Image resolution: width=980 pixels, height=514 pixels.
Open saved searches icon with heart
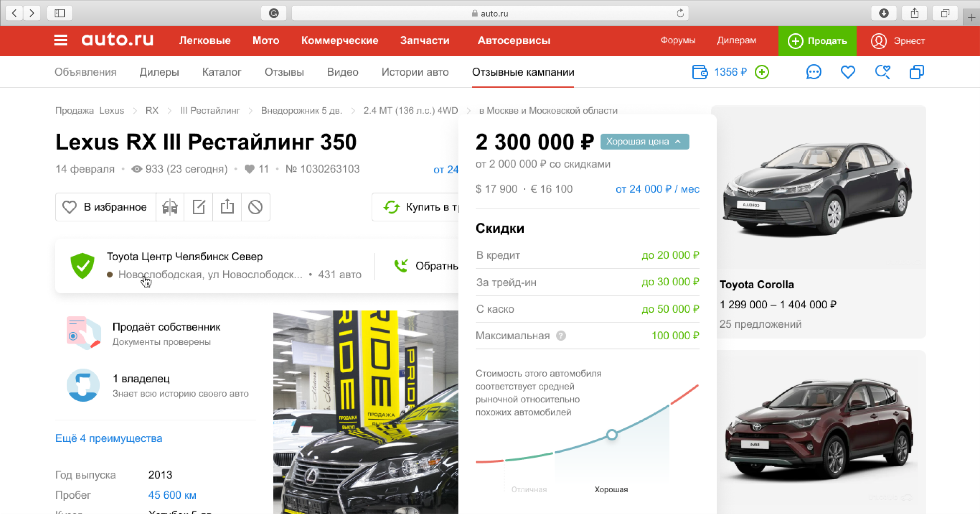pyautogui.click(x=883, y=72)
